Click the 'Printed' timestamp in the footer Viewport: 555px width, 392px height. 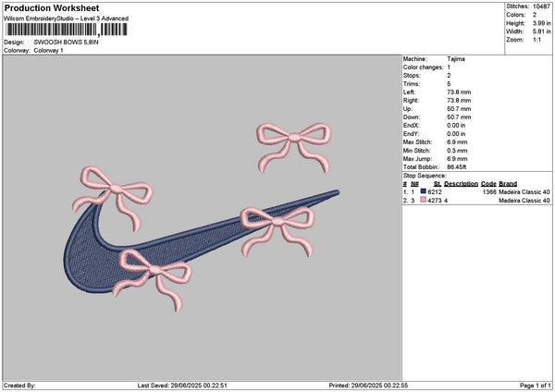(368, 386)
